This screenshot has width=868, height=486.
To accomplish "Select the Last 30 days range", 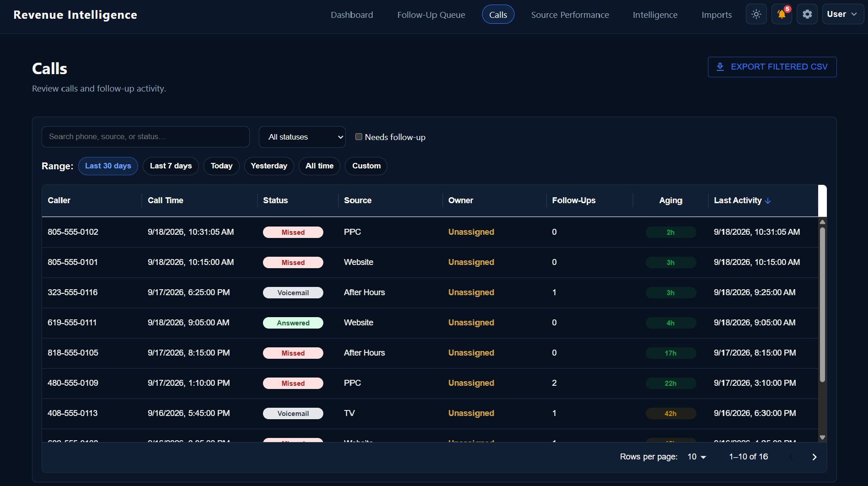I will tap(108, 166).
